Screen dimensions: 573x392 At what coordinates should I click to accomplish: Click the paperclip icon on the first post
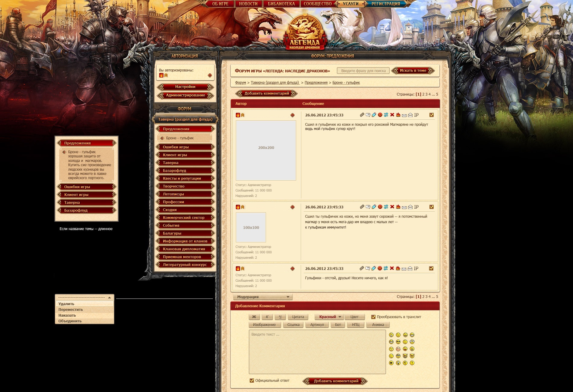coord(362,115)
